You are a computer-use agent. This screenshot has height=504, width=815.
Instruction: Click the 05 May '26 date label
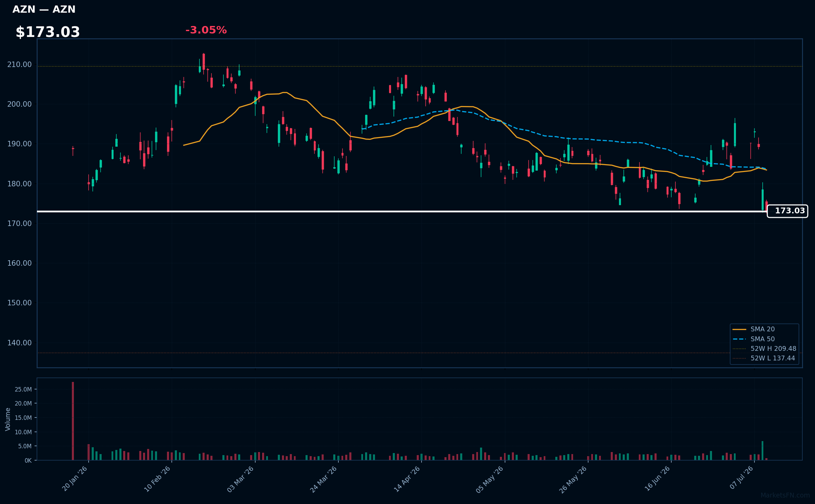coord(490,479)
